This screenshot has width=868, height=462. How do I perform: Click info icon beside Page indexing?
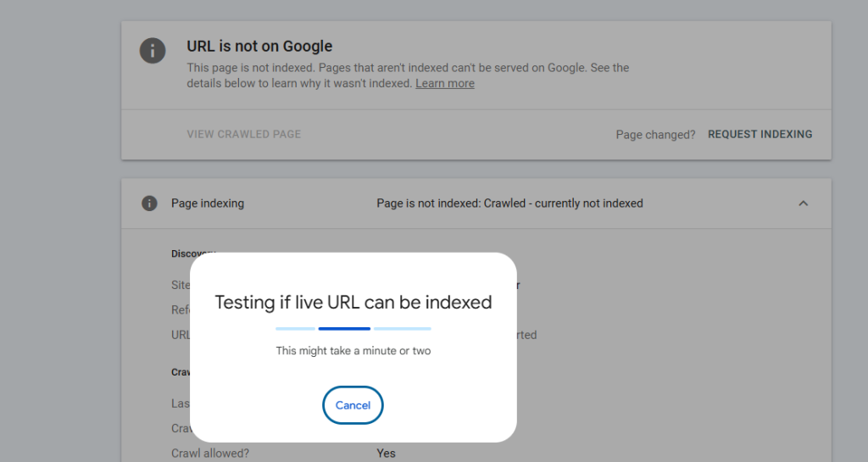[x=149, y=203]
